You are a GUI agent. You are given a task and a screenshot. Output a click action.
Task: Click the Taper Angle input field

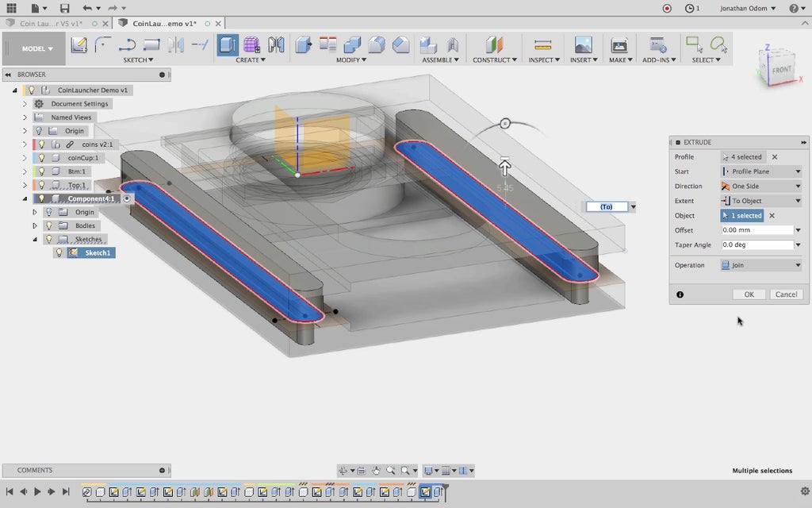click(756, 245)
